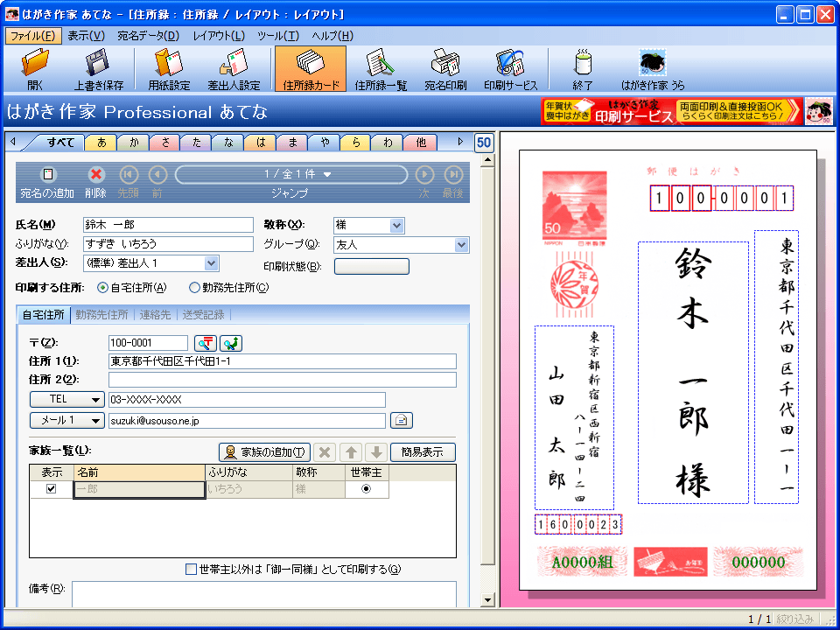Open the ジャンプ record dropdown
Screen dimensions: 840x630
(291, 175)
